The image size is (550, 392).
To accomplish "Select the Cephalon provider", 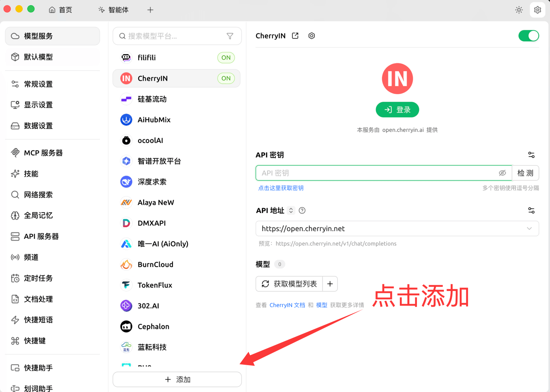I will tap(176, 326).
